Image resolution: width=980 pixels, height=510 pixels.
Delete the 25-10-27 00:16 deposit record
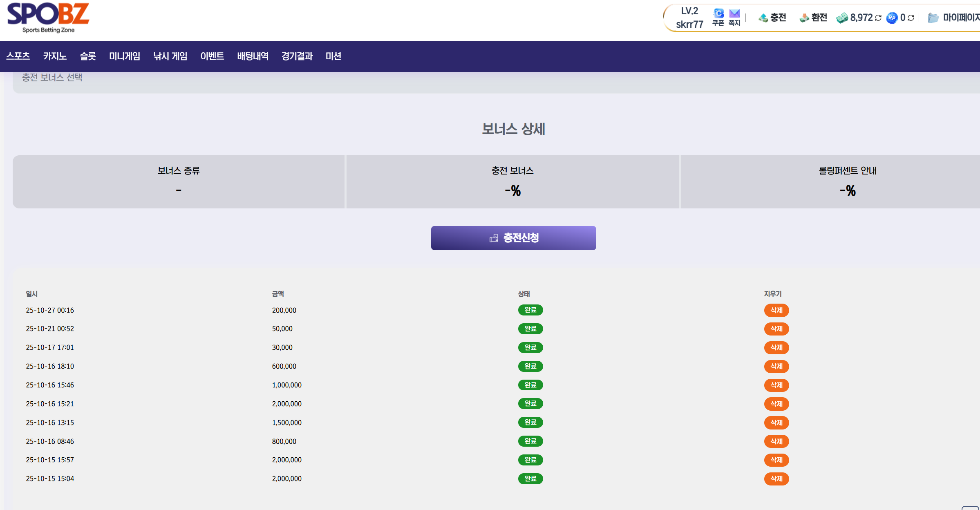tap(776, 310)
